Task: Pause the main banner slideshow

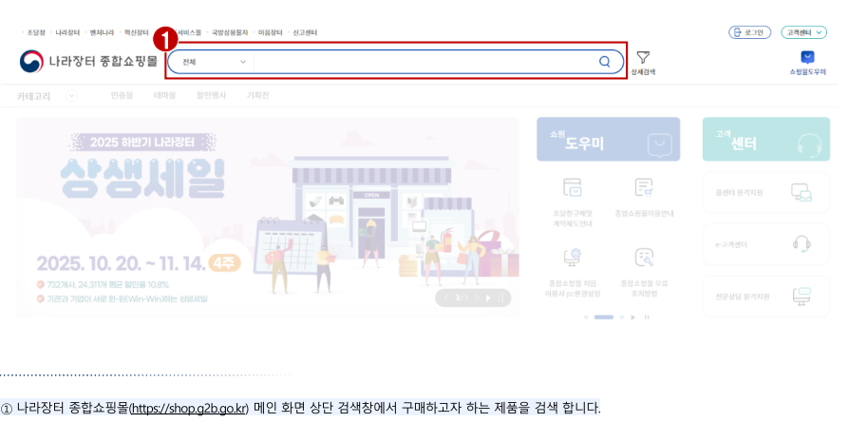Action: pos(501,298)
